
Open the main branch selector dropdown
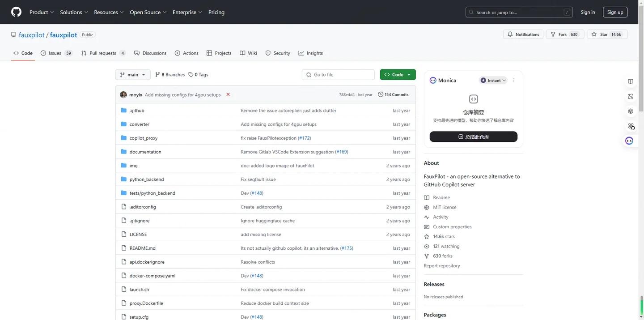(x=133, y=75)
